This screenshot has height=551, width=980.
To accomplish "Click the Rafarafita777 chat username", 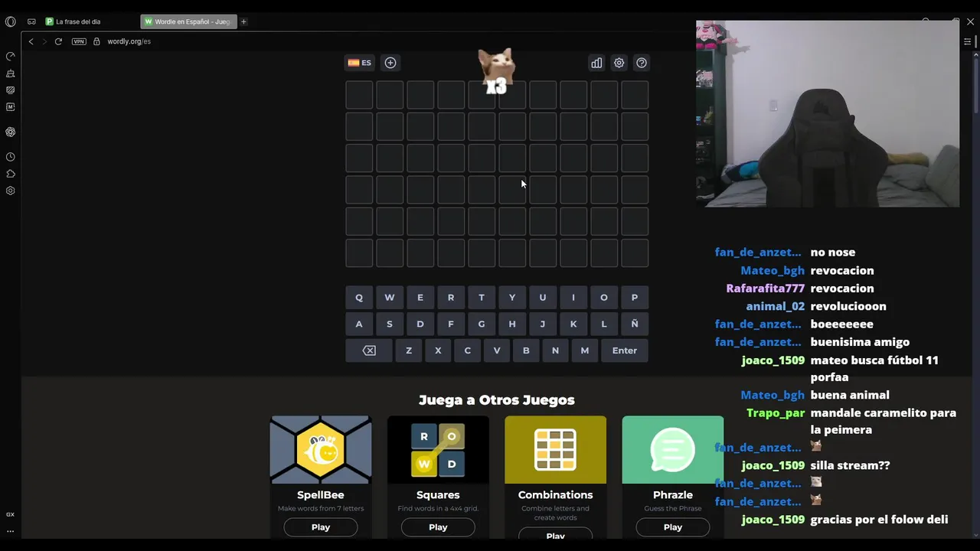I will click(x=766, y=289).
